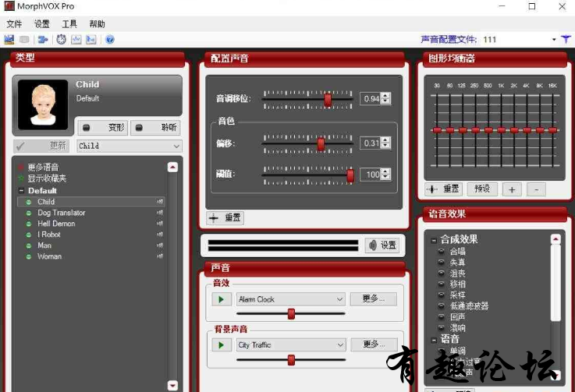Click the 偏移 timbre shift slider handle
575x392 pixels.
pyautogui.click(x=321, y=144)
